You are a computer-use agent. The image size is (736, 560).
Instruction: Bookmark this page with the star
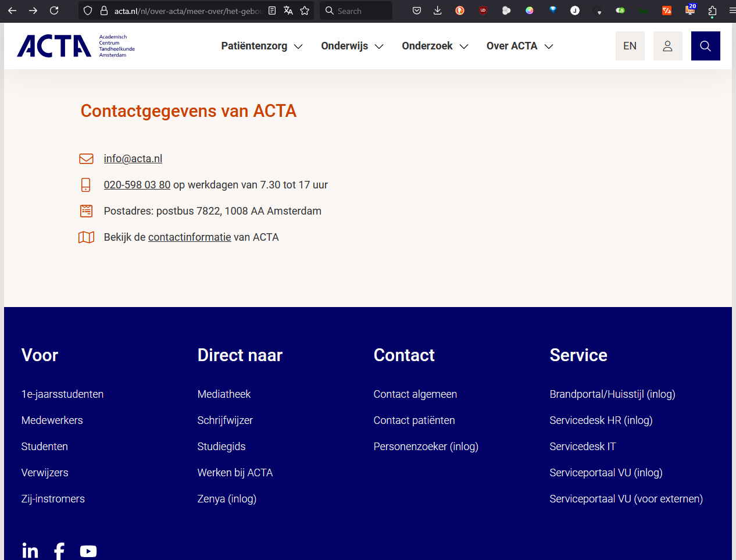tap(305, 10)
